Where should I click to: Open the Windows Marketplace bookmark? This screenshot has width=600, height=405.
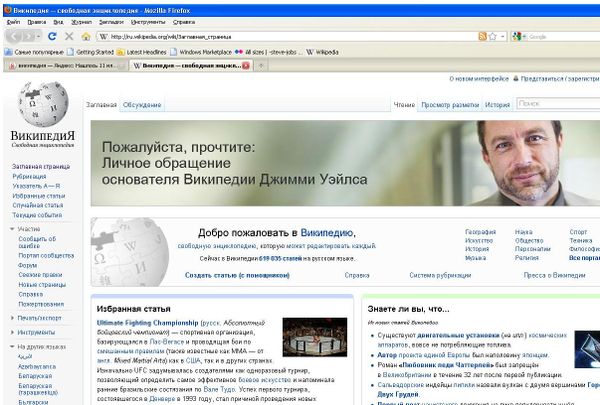(201, 52)
